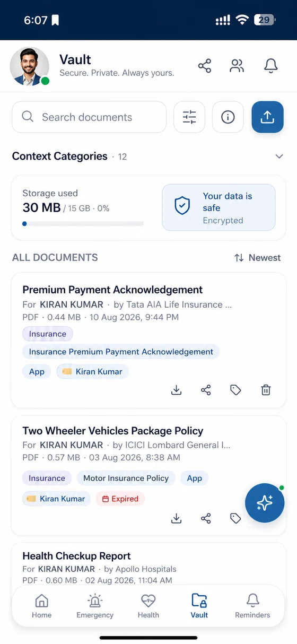Expand the Context Categories chevron
The width and height of the screenshot is (297, 644).
279,156
